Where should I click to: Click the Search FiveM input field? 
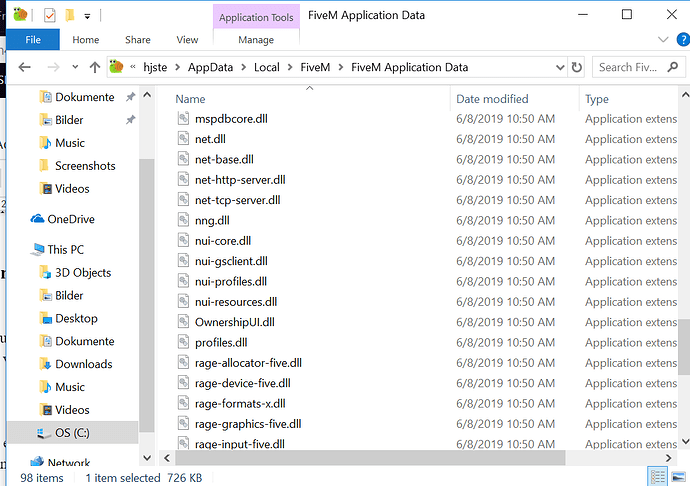[629, 67]
